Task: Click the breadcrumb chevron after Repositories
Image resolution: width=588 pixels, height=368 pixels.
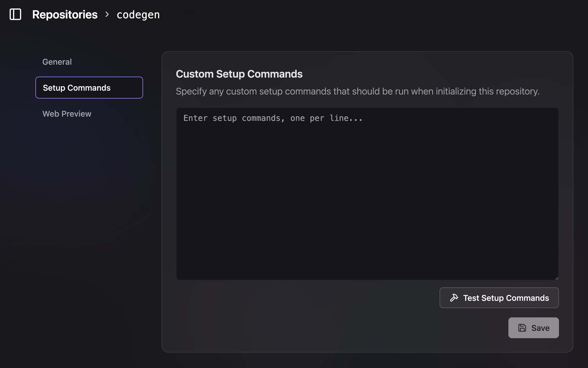Action: 107,15
